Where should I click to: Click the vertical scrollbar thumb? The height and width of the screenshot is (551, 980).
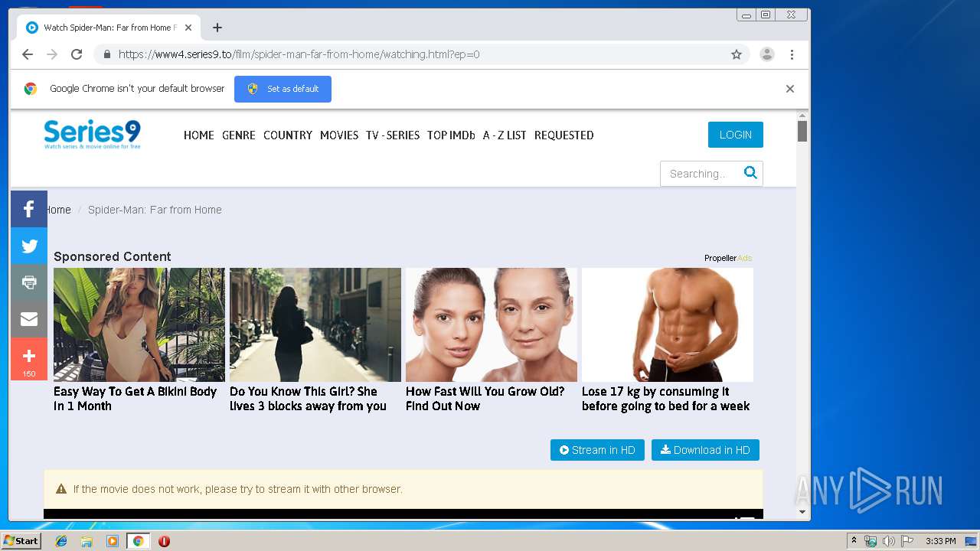point(802,132)
